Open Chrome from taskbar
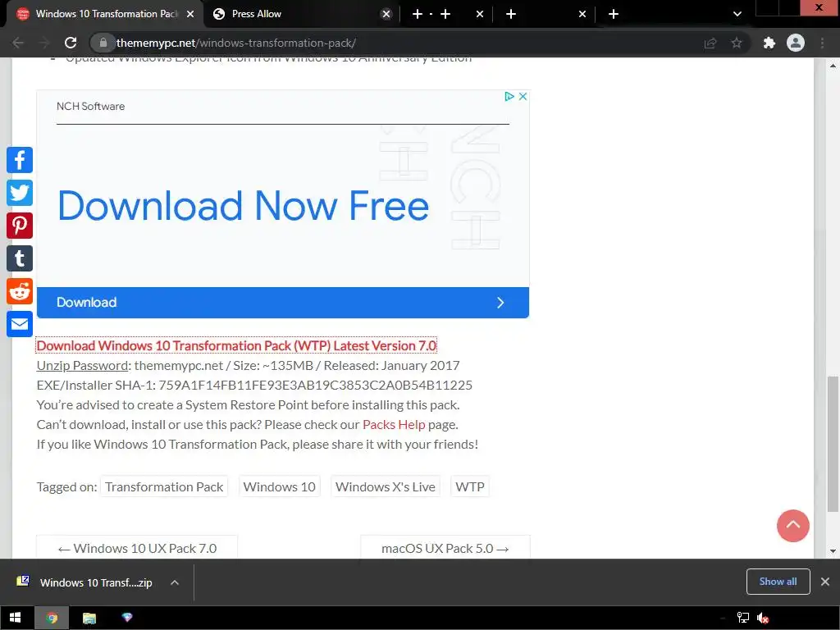Image resolution: width=840 pixels, height=630 pixels. 52,618
